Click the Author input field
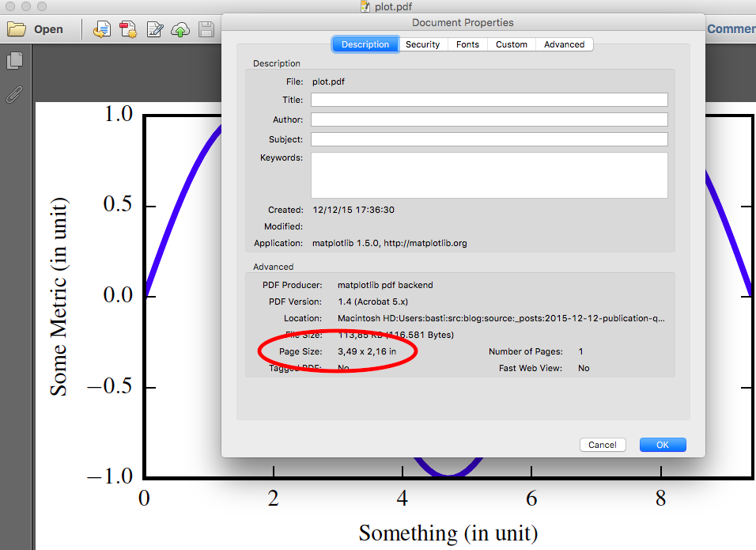 [489, 119]
